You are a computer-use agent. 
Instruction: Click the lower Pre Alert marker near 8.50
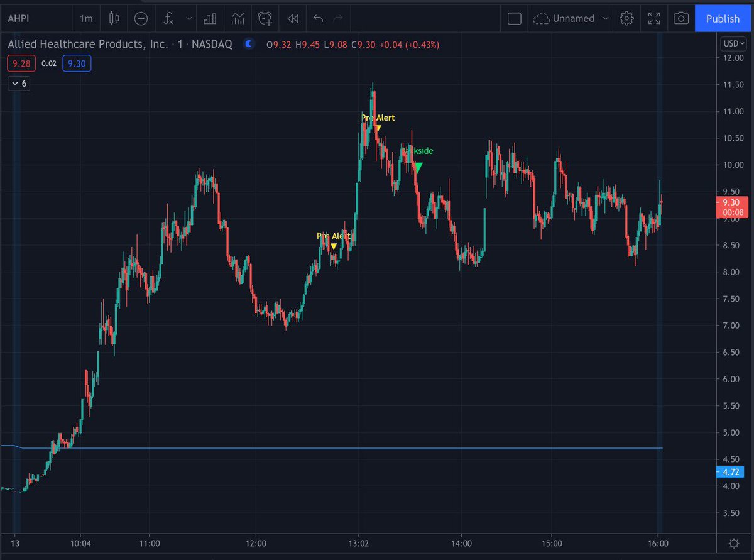pos(334,246)
